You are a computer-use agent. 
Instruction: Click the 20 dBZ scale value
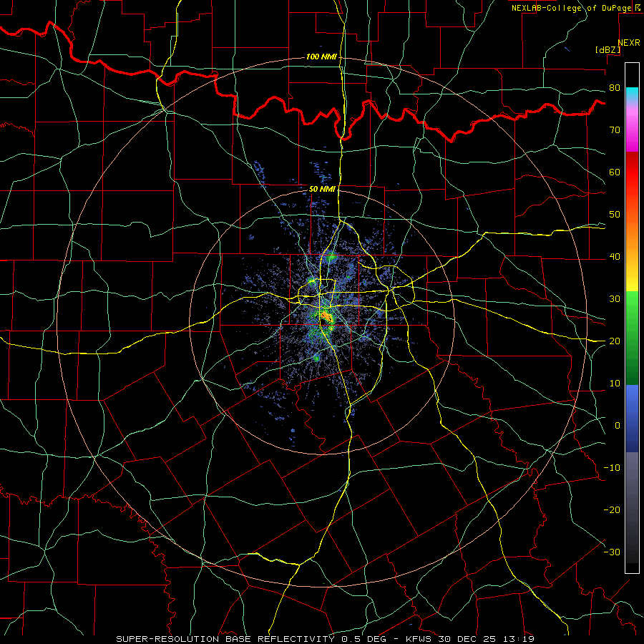615,341
